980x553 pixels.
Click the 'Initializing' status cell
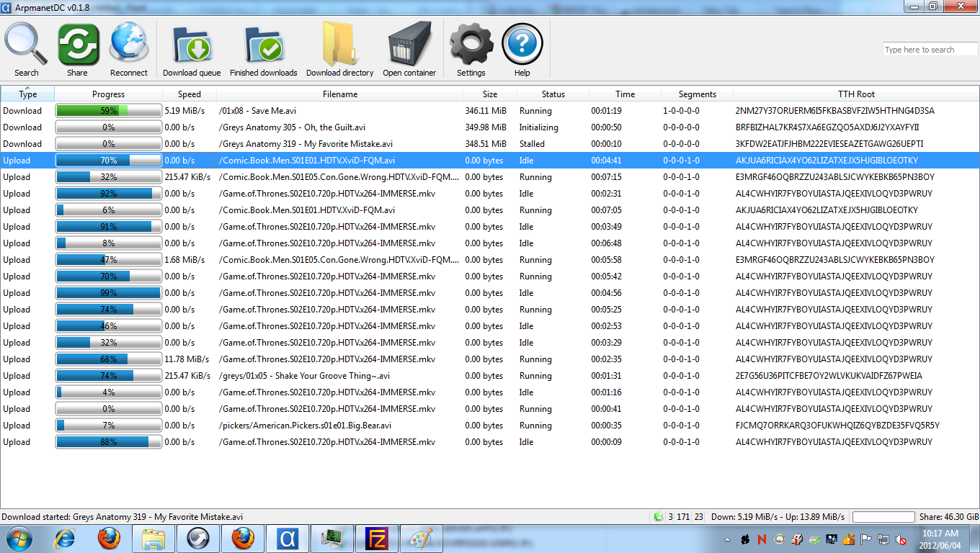coord(538,127)
